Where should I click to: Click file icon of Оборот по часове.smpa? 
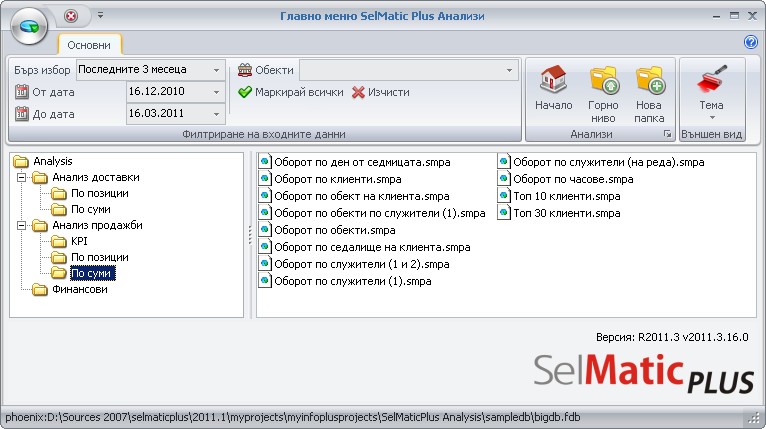coord(504,179)
